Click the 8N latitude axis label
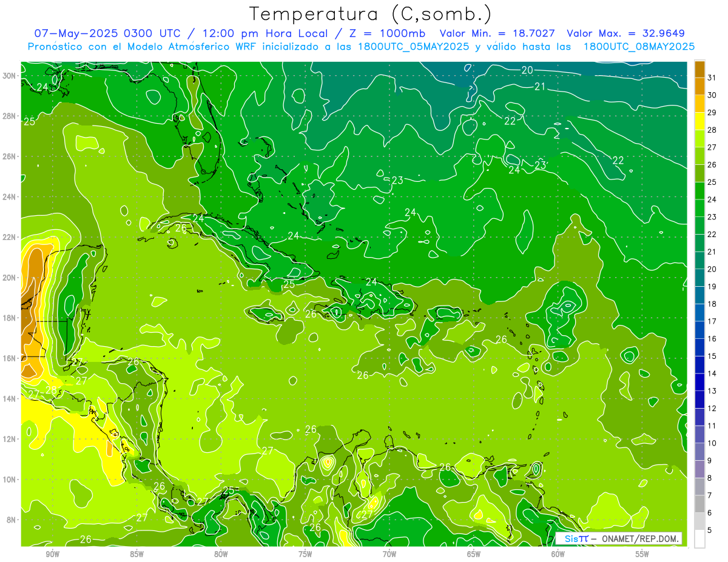 (12, 520)
